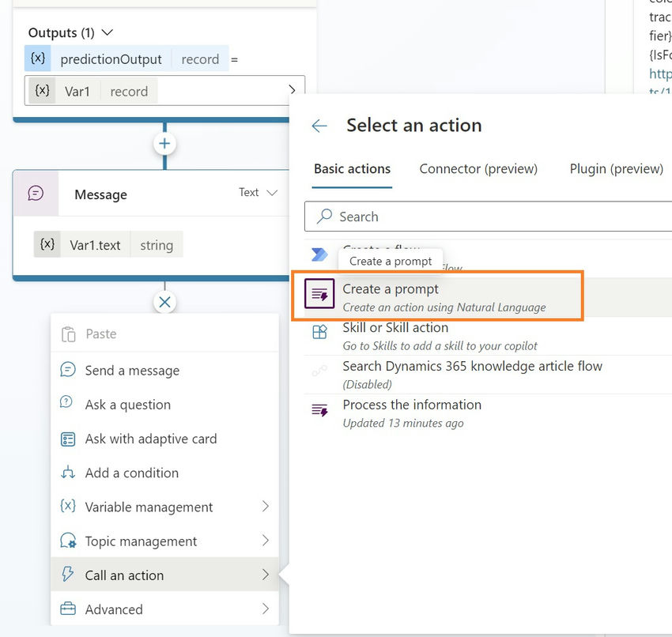Click the plus button above the Message node
Viewport: 672px width, 637px height.
tap(164, 143)
